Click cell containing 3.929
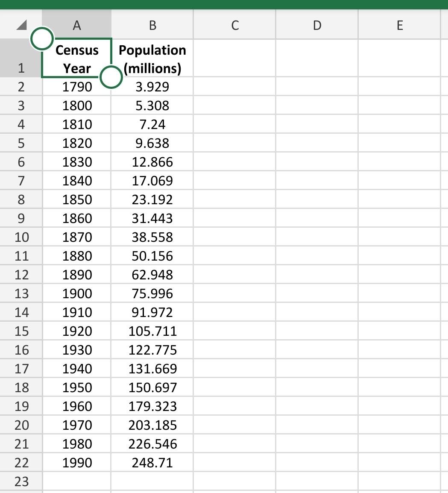 pos(152,86)
